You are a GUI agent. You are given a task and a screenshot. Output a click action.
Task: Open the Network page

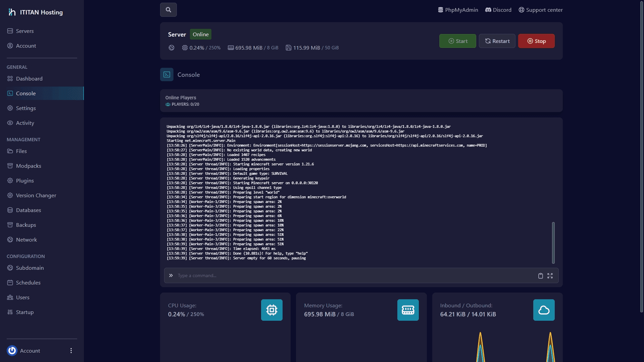pyautogui.click(x=42, y=240)
